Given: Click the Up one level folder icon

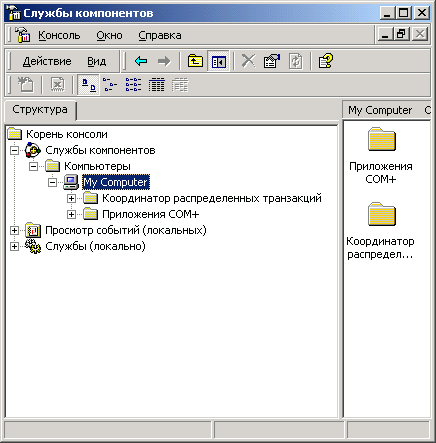Looking at the screenshot, I should [195, 61].
